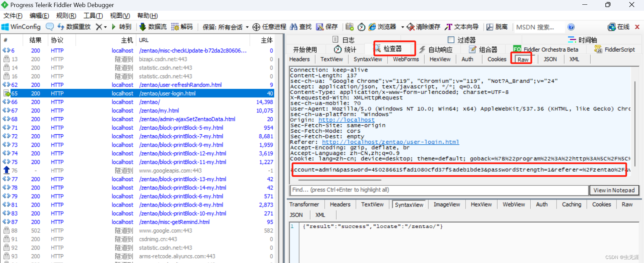Viewport: 644px width, 263px height.
Task: Click the Online (在线) status icon
Action: tap(619, 27)
